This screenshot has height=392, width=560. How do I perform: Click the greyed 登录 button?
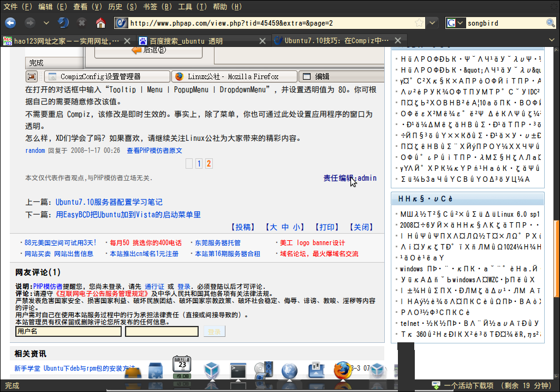[215, 331]
